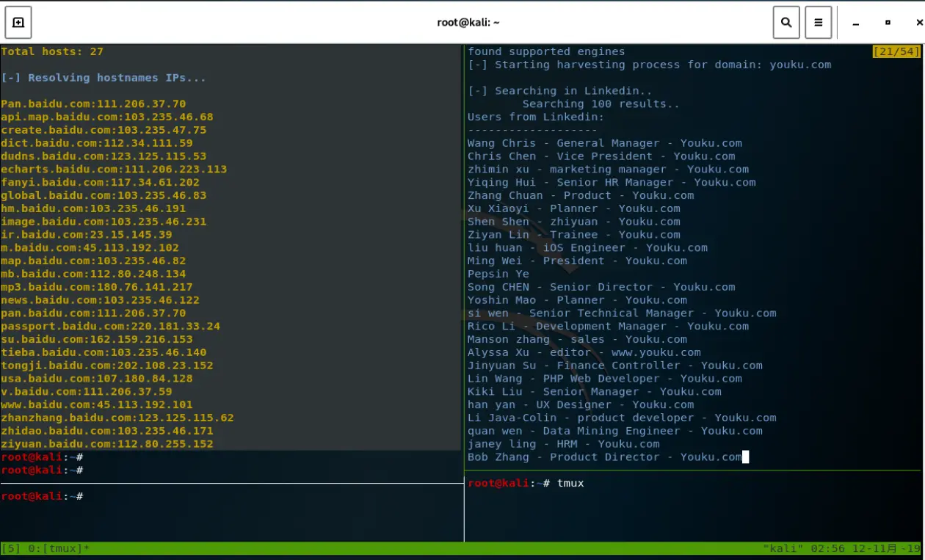
Task: Select su.baidu.com host line
Action: (97, 339)
